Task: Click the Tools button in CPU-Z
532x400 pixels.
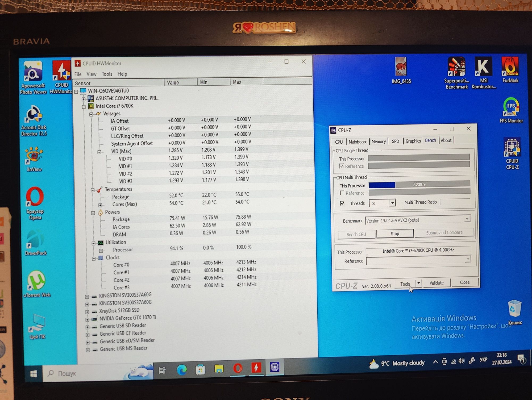Action: (405, 284)
